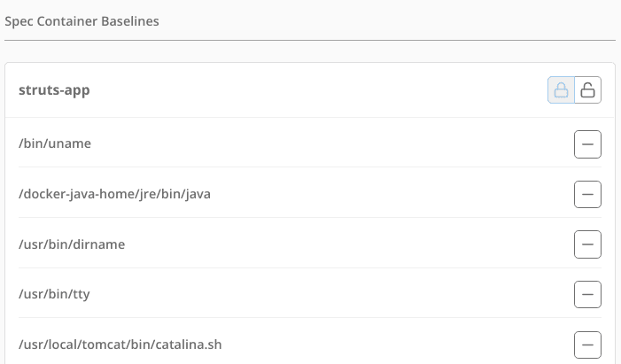Click separator between /bin/uname and java rows
The width and height of the screenshot is (621, 364).
pyautogui.click(x=310, y=167)
